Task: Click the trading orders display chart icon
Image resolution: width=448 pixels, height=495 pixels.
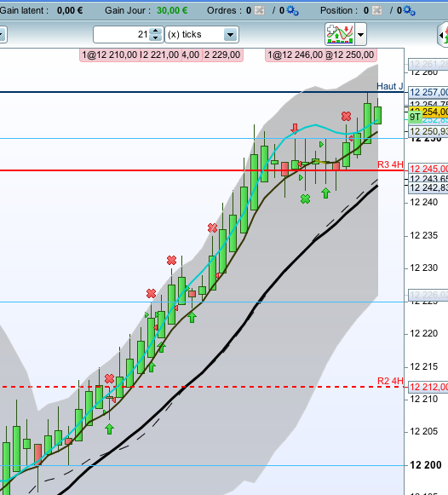Action: coord(340,34)
